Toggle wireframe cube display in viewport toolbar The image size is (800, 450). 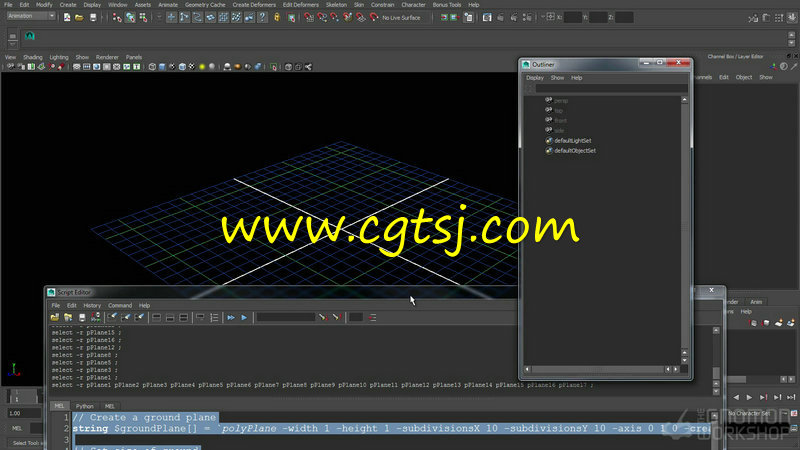[x=152, y=67]
